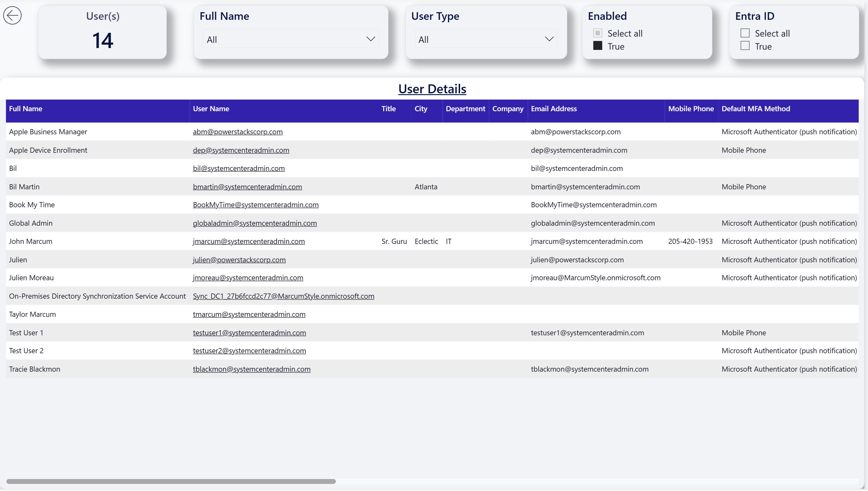
Task: Open bil@systemcenteradmin.com user name link
Action: (x=239, y=168)
